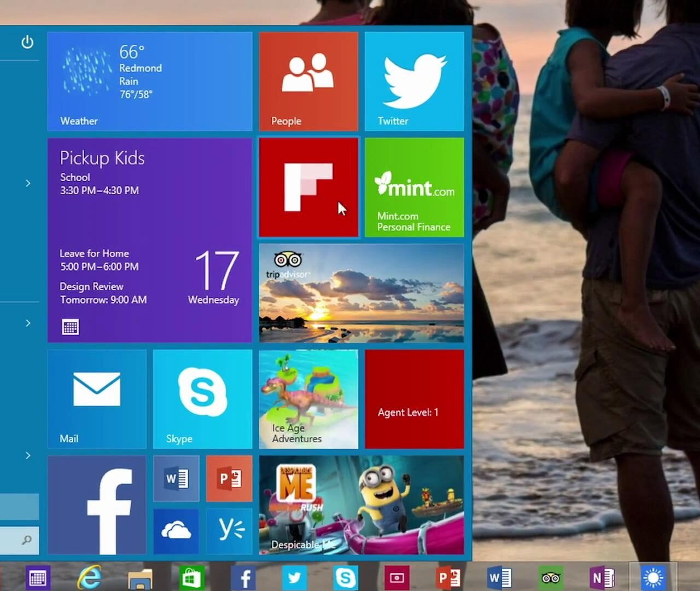Open the Calendar app in the taskbar
Image resolution: width=700 pixels, height=591 pixels.
pos(38,578)
